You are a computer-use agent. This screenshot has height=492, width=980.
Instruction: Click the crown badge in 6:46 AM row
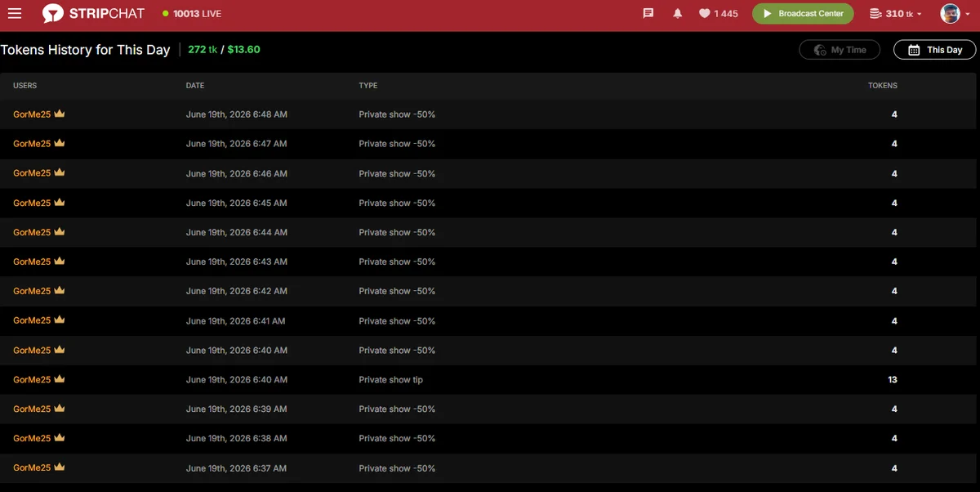point(60,172)
